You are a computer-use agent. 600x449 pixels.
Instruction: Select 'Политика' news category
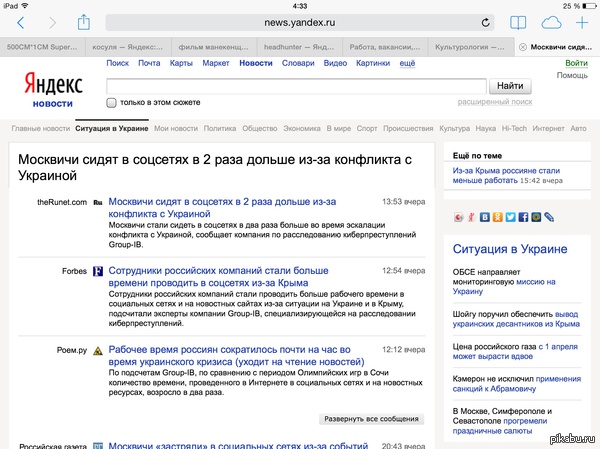219,129
